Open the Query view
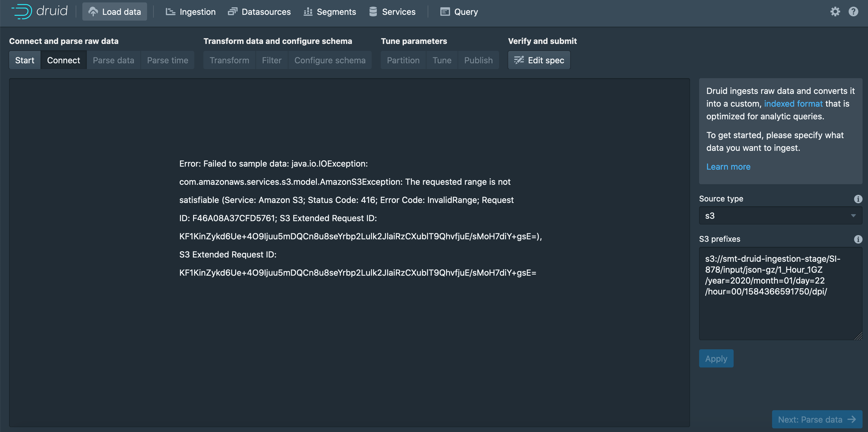868x432 pixels. [459, 12]
